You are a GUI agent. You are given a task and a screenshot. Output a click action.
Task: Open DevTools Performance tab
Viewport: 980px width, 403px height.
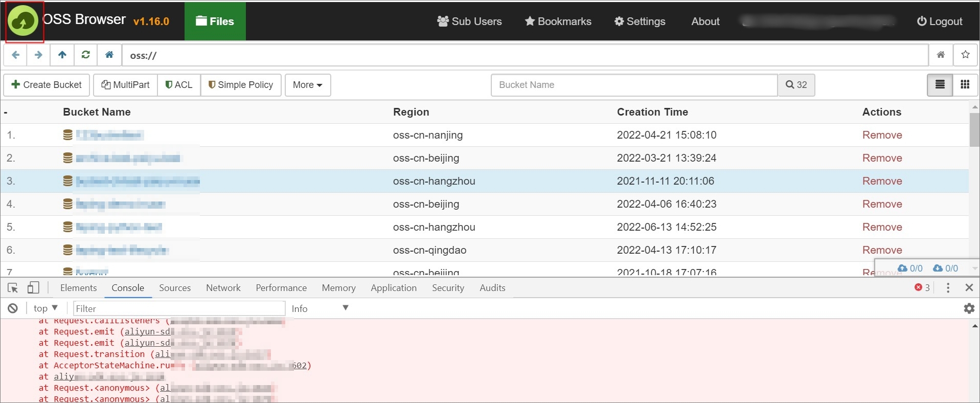point(281,288)
